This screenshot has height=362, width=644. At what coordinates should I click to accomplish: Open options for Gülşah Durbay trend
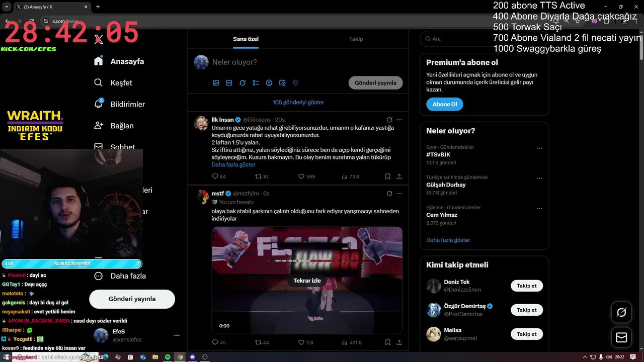[x=539, y=178]
